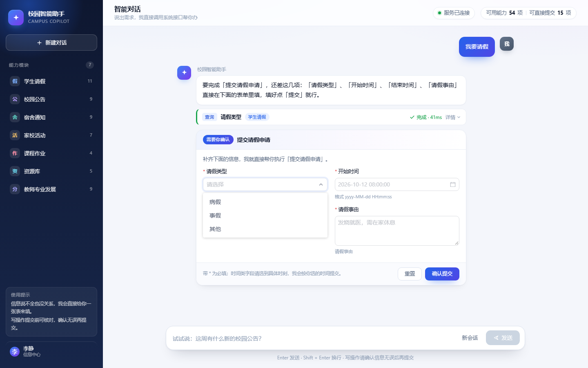Click the 查询 tag

209,117
